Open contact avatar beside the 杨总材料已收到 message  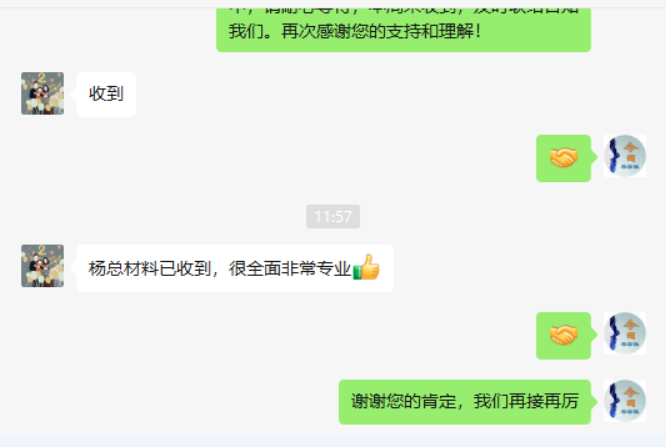tap(42, 266)
